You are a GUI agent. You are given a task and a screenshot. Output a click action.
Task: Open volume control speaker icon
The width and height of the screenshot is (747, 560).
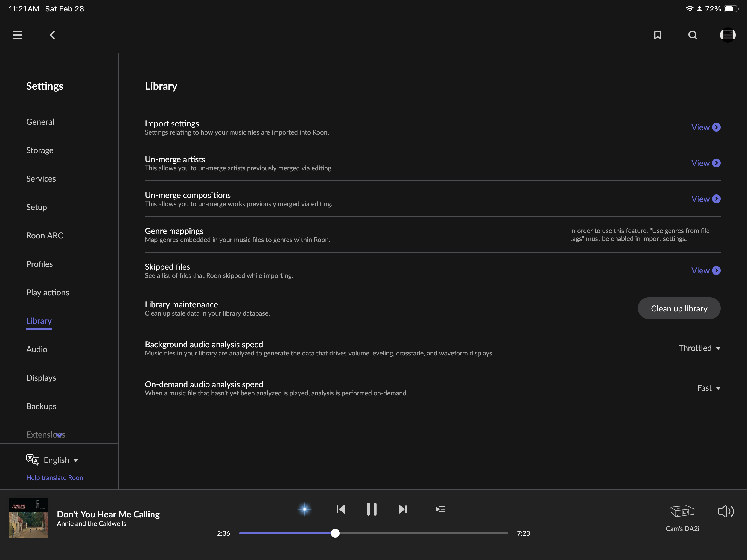725,511
